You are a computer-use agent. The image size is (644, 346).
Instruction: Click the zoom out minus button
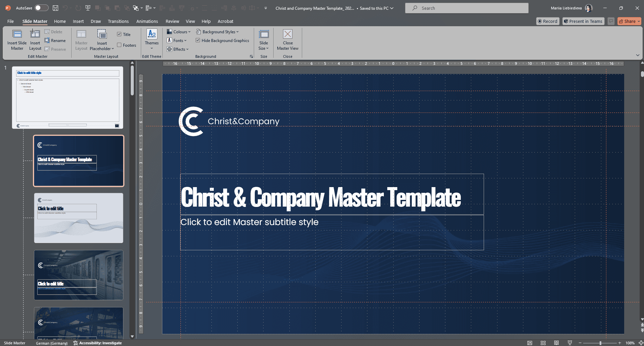pyautogui.click(x=580, y=343)
